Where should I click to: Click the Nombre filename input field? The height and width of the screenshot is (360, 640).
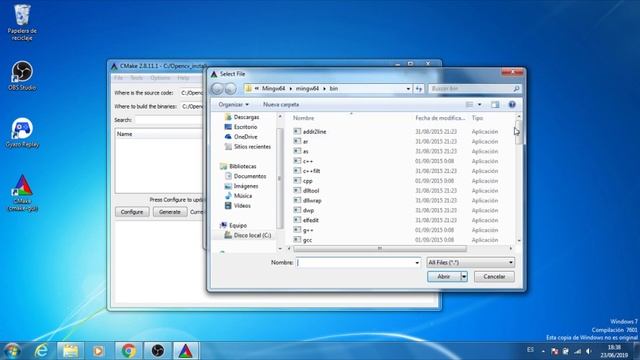(x=355, y=262)
